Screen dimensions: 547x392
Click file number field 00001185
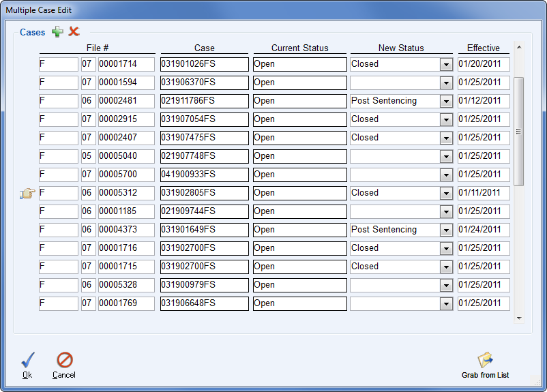coord(126,212)
